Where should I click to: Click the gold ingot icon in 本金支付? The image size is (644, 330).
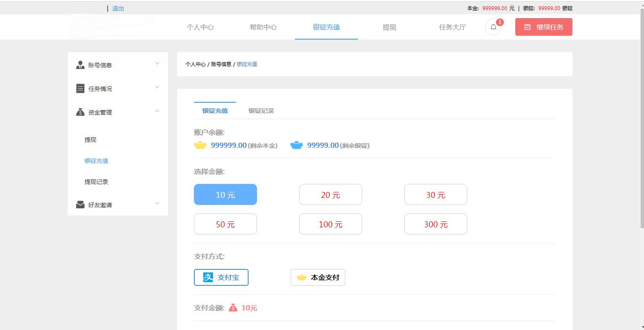coord(302,277)
